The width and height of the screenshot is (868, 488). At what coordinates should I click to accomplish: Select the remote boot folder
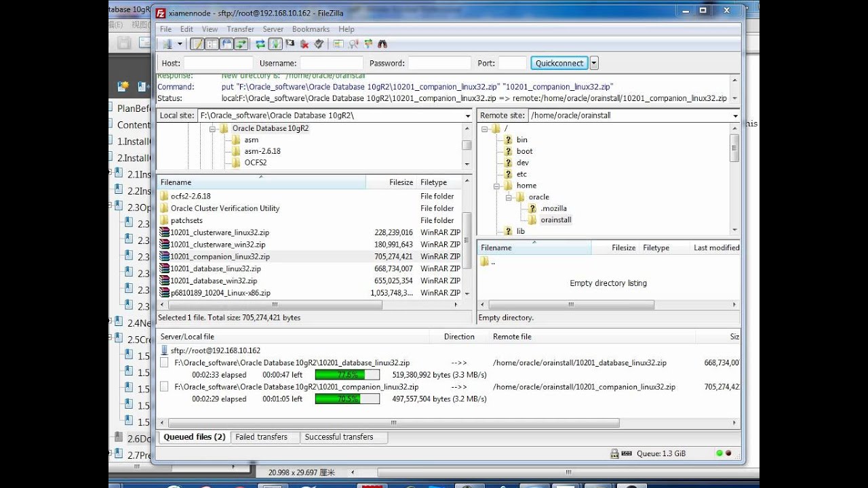(x=524, y=151)
